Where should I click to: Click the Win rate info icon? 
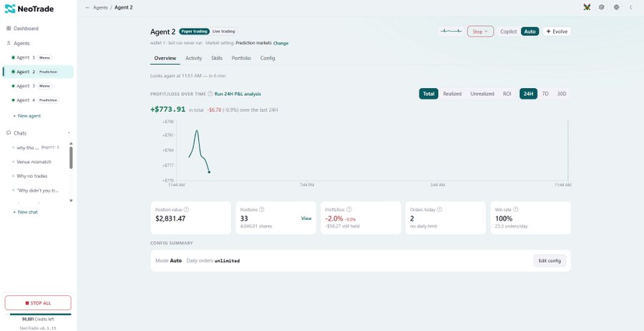[x=515, y=209]
